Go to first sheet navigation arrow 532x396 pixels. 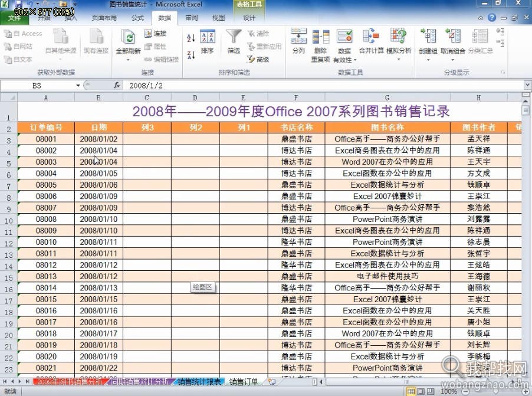pyautogui.click(x=5, y=382)
